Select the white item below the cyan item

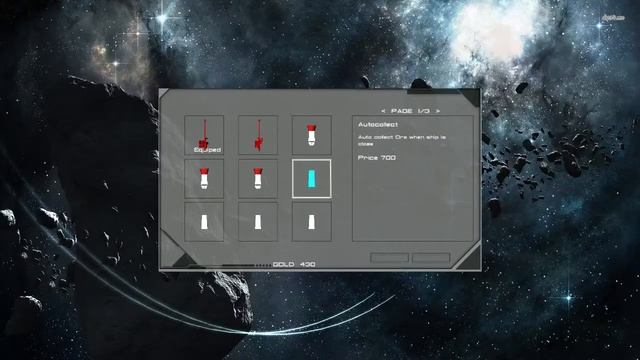311,222
